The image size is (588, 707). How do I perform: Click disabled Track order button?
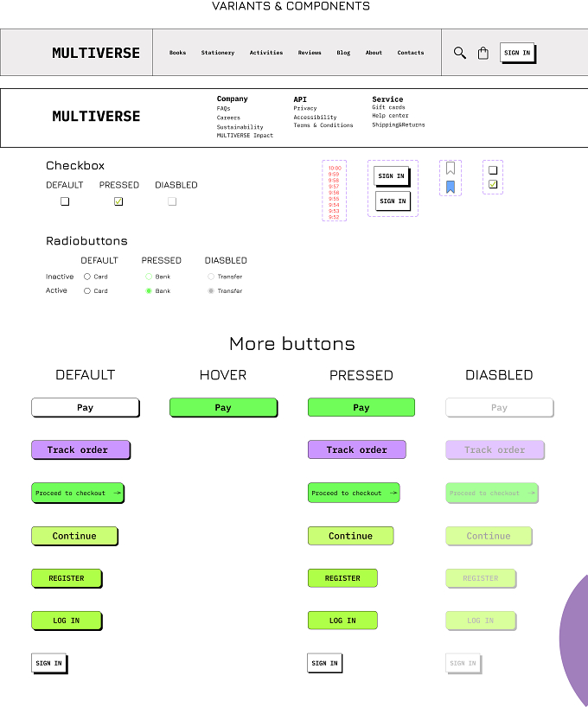pos(495,450)
